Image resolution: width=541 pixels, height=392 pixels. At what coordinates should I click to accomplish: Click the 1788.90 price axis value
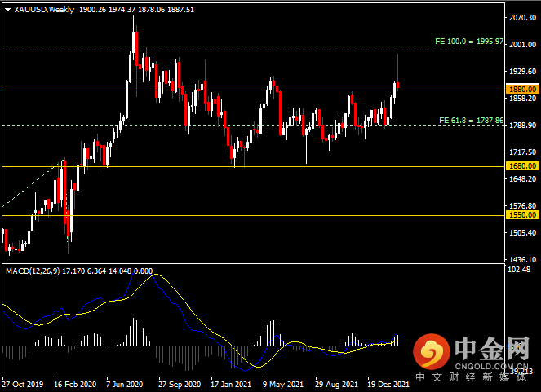523,125
